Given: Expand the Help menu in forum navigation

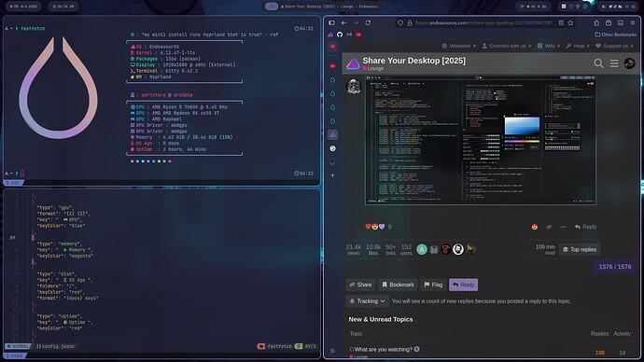Looking at the screenshot, I should point(578,46).
